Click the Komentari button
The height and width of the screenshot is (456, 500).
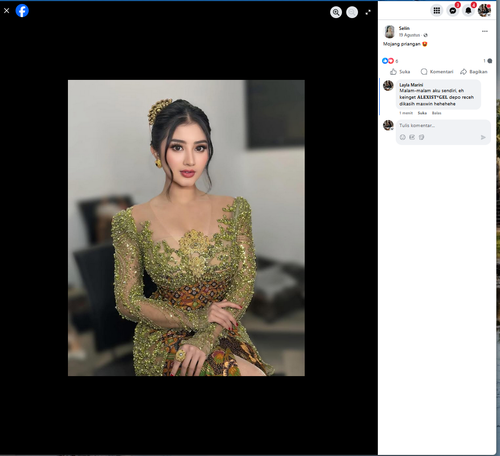point(437,72)
